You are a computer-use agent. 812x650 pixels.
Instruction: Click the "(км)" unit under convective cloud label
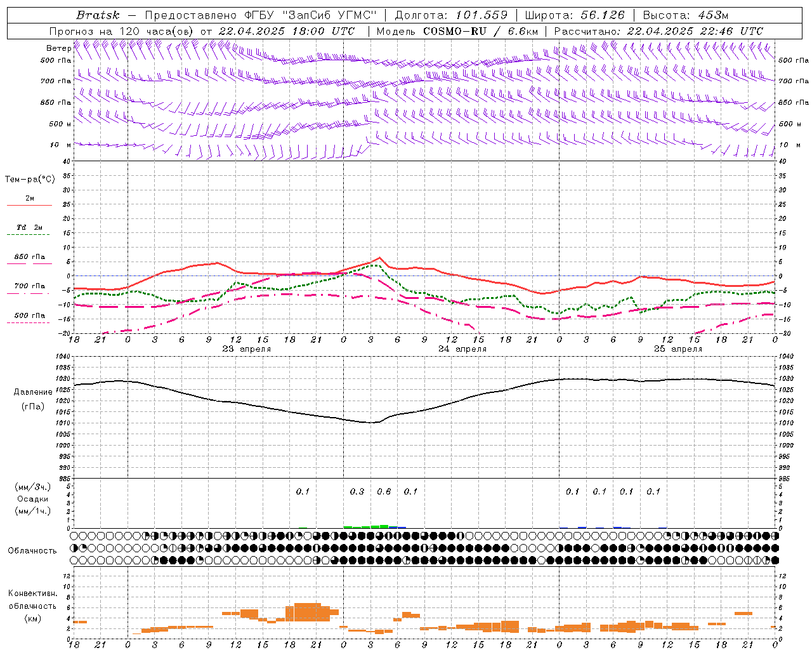coord(32,618)
